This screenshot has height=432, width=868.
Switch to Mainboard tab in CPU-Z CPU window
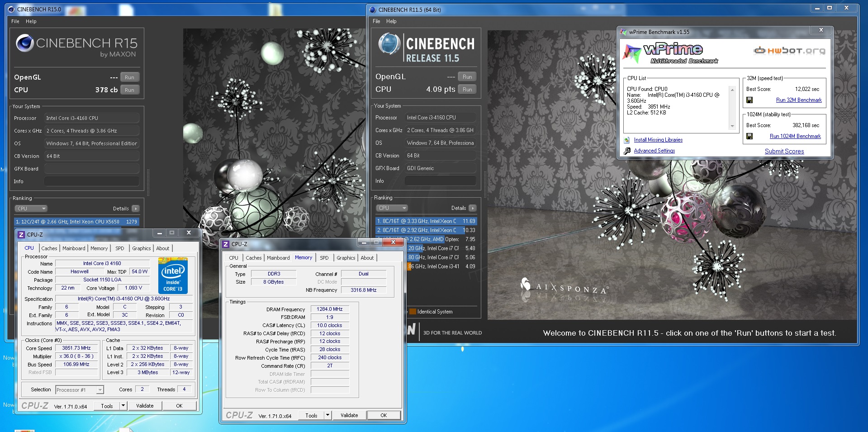[x=74, y=248]
